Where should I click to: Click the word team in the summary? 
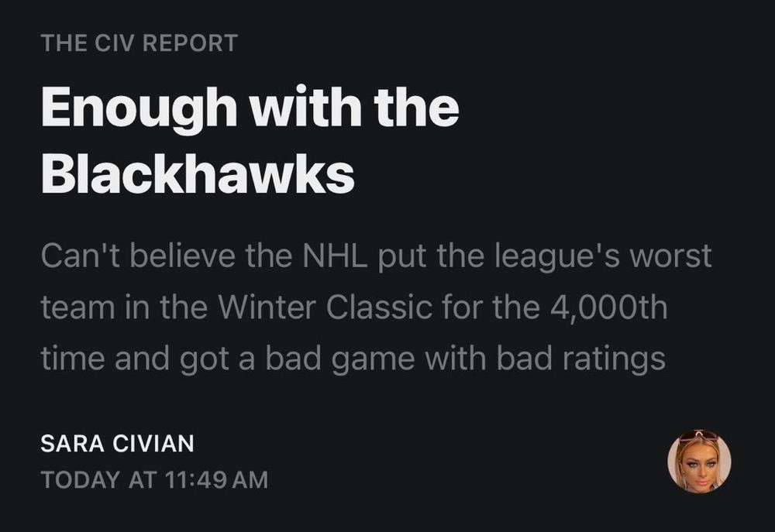click(x=79, y=307)
